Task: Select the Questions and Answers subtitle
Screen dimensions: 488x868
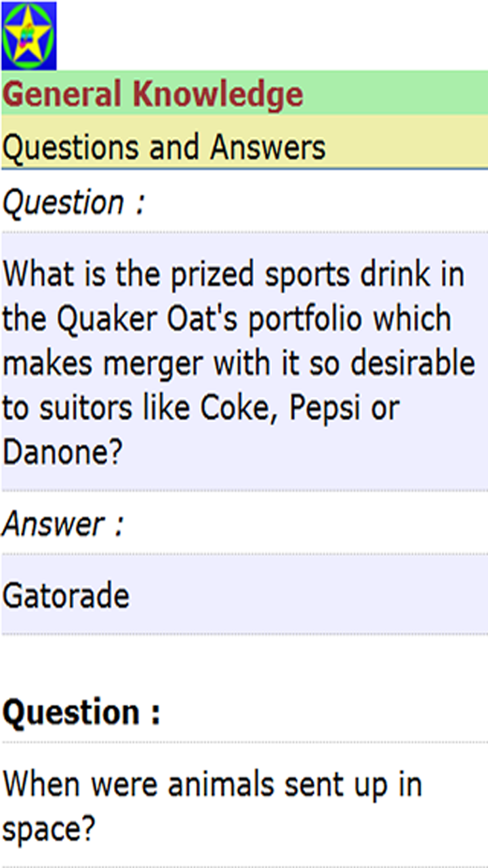Action: (x=164, y=147)
